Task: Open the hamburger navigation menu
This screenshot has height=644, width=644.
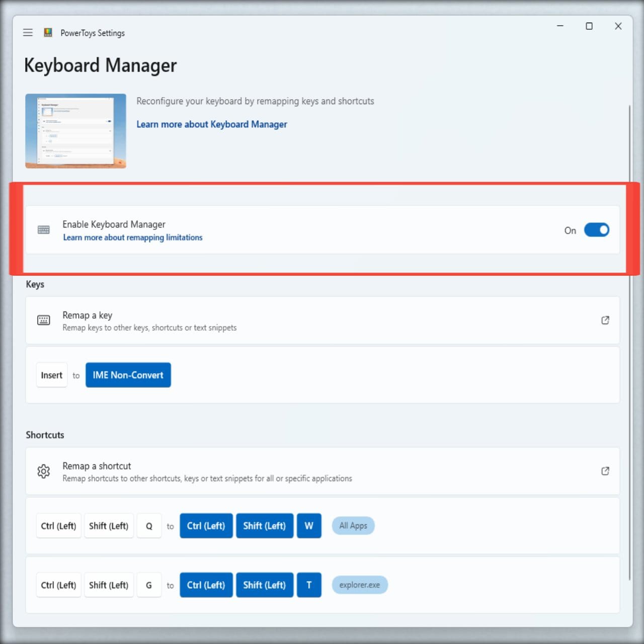Action: pyautogui.click(x=28, y=33)
